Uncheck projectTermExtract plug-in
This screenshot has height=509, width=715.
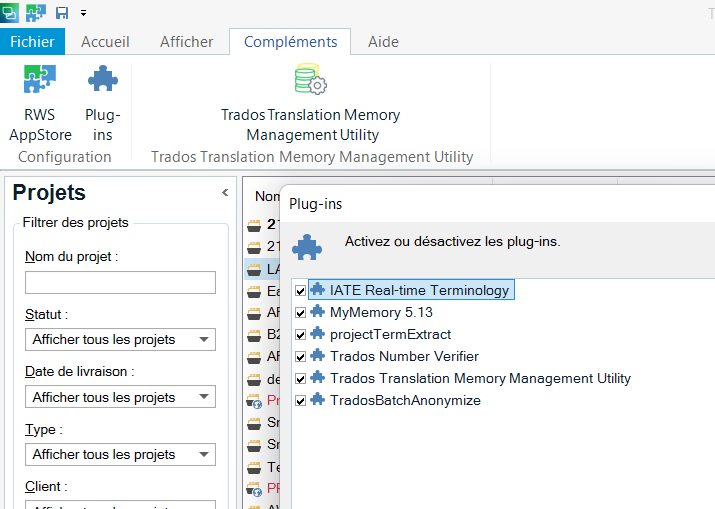tap(300, 334)
